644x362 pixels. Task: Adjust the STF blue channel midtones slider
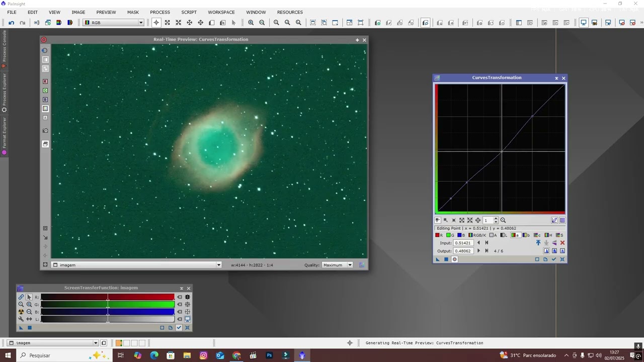point(108,312)
